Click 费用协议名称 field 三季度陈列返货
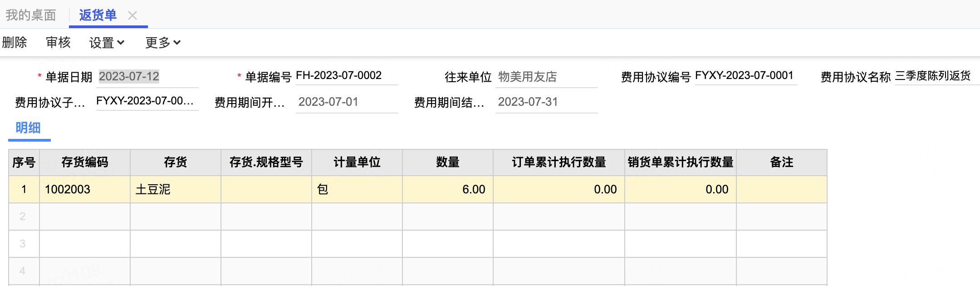This screenshot has width=980, height=286. point(935,76)
